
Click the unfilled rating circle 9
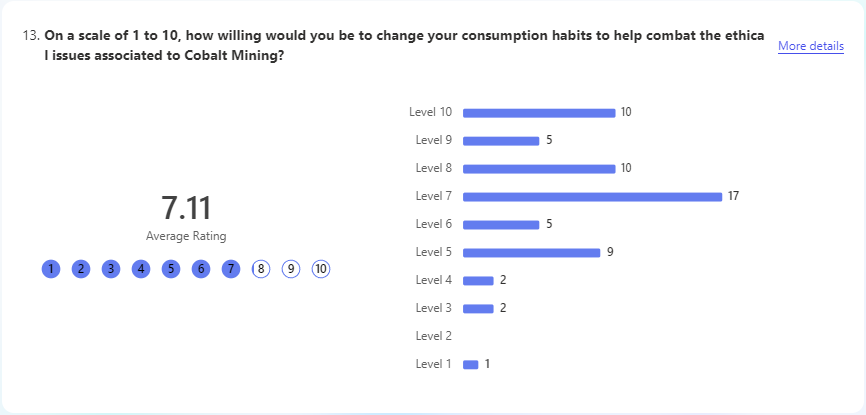[291, 269]
